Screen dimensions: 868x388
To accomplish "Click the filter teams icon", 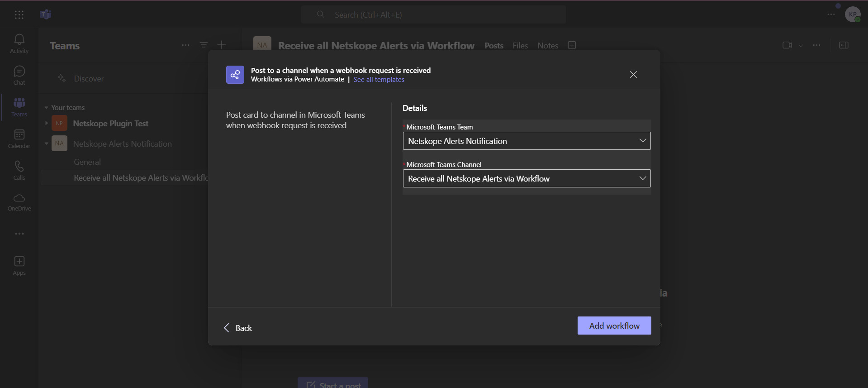I will point(204,45).
